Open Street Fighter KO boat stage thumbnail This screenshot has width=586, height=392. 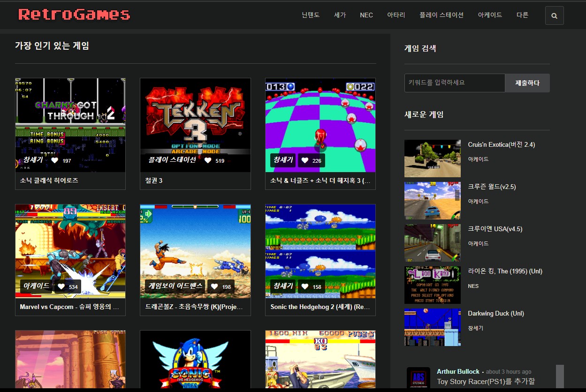tap(320, 359)
